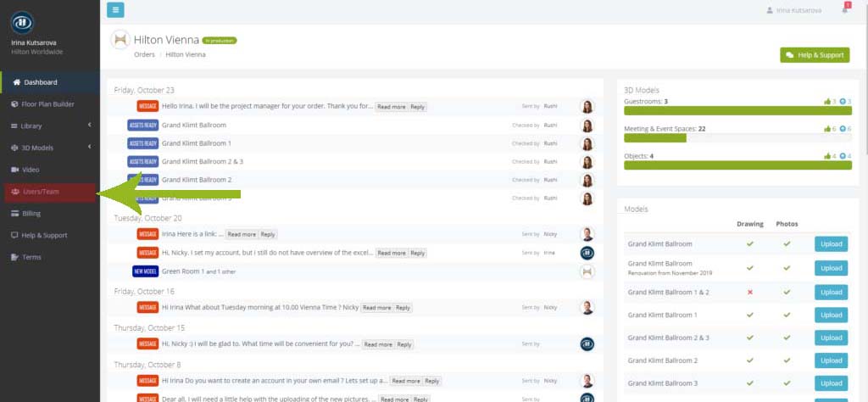Click the Drawing column header
The height and width of the screenshot is (402, 868).
coord(750,224)
